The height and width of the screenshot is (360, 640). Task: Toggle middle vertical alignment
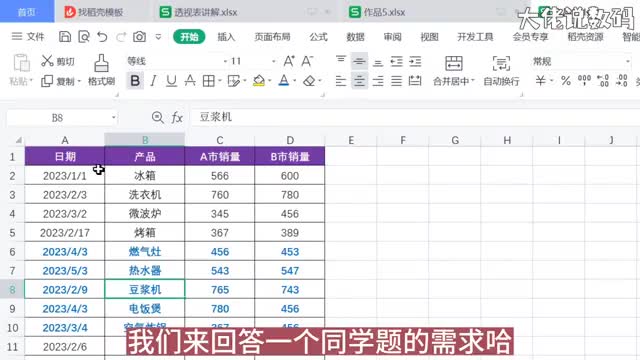point(359,61)
